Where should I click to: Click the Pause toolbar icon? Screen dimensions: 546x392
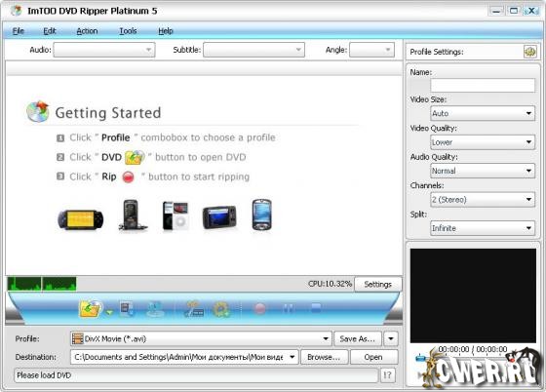pyautogui.click(x=288, y=308)
